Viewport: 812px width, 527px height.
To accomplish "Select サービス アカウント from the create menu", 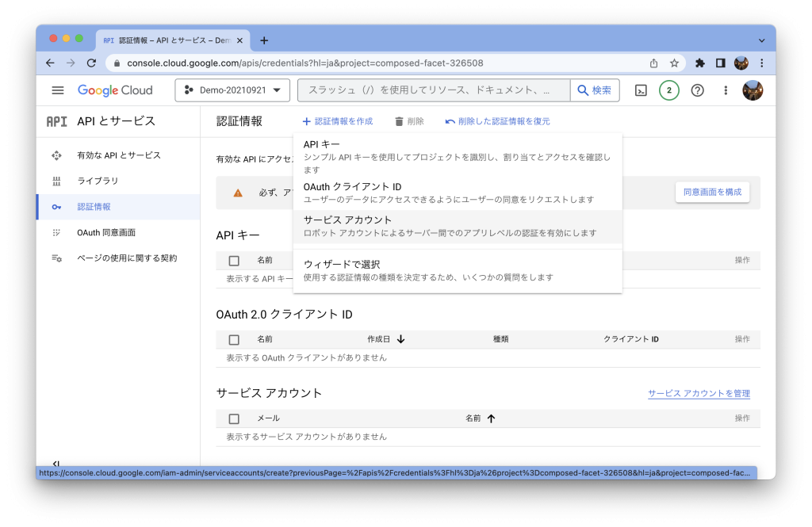I will coord(458,226).
